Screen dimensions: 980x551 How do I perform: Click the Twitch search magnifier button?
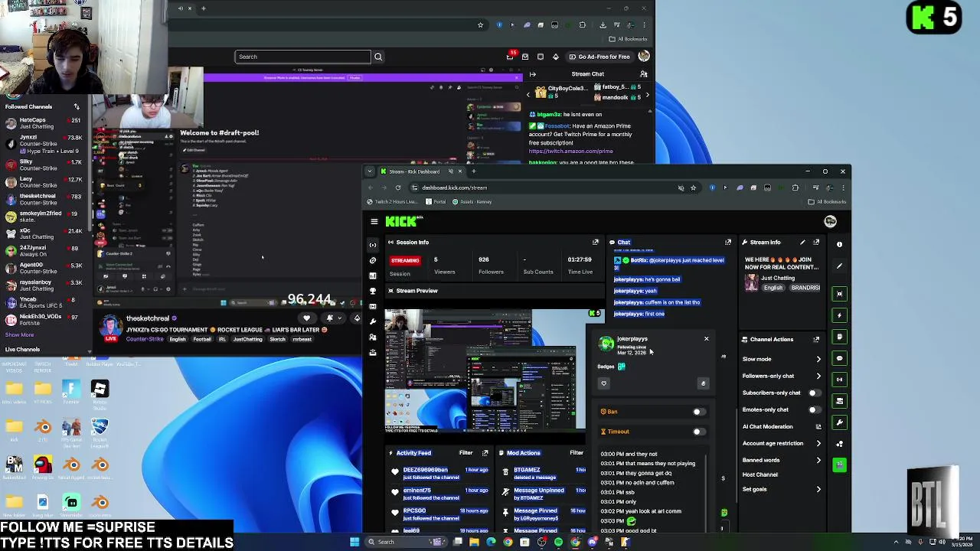click(x=378, y=57)
